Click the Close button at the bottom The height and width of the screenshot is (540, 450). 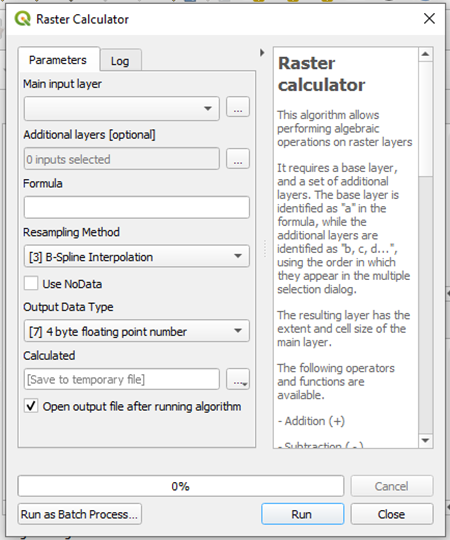(392, 514)
